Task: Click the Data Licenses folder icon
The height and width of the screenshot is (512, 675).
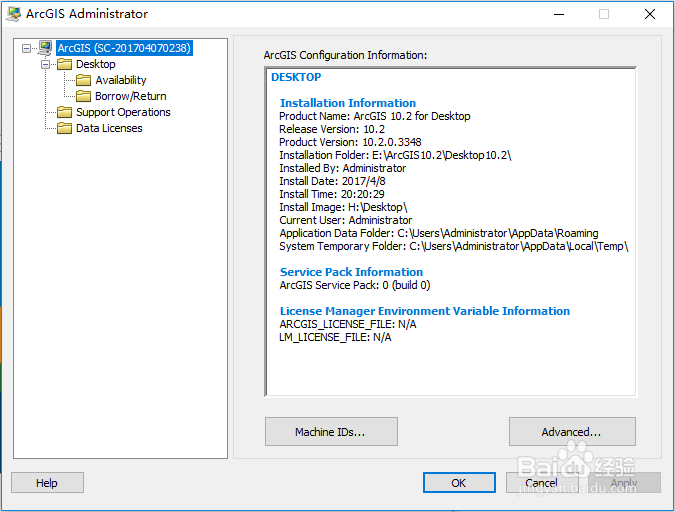Action: tap(65, 128)
